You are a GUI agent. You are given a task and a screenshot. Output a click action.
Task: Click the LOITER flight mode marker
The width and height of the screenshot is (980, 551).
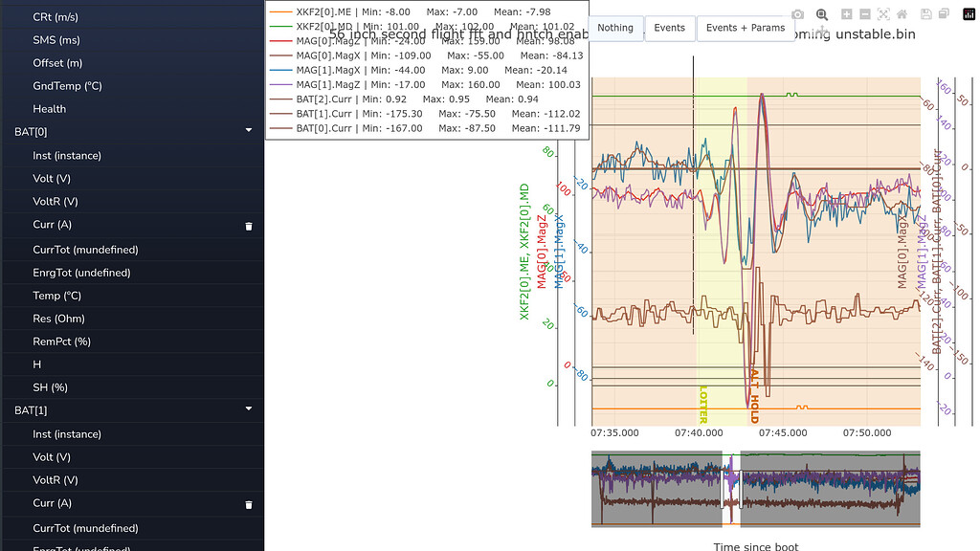click(x=703, y=402)
